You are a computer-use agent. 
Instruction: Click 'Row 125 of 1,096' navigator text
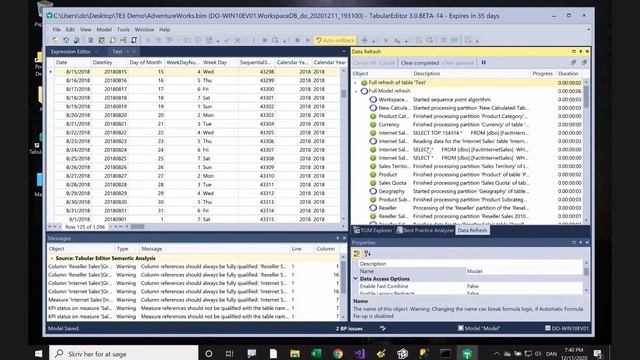(85, 227)
